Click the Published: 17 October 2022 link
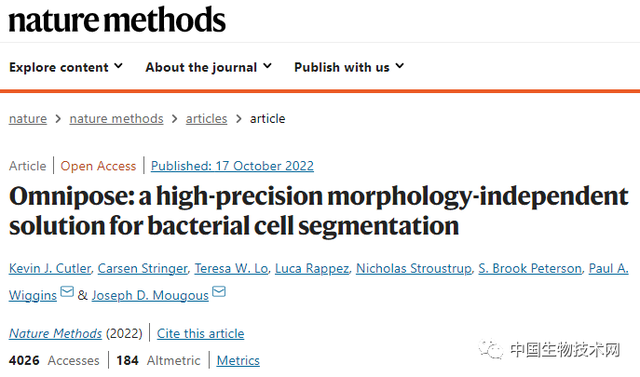Image resolution: width=640 pixels, height=377 pixels. point(232,166)
